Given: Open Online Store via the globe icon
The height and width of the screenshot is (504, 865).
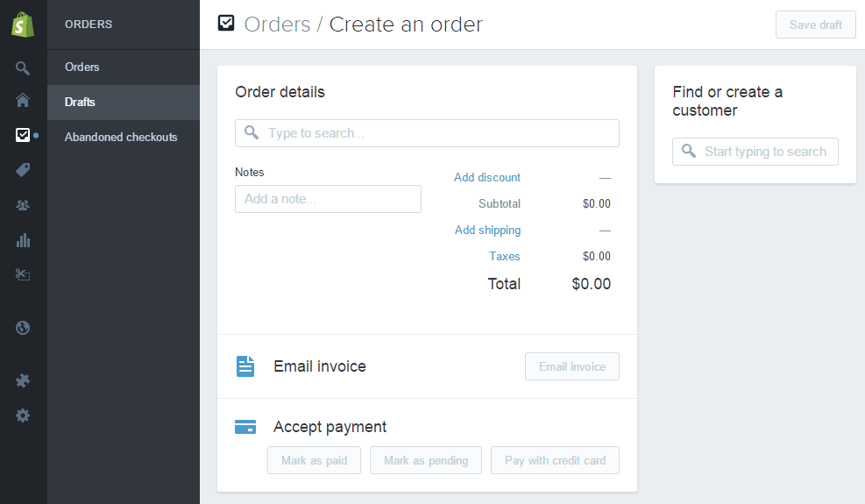Looking at the screenshot, I should pyautogui.click(x=23, y=328).
